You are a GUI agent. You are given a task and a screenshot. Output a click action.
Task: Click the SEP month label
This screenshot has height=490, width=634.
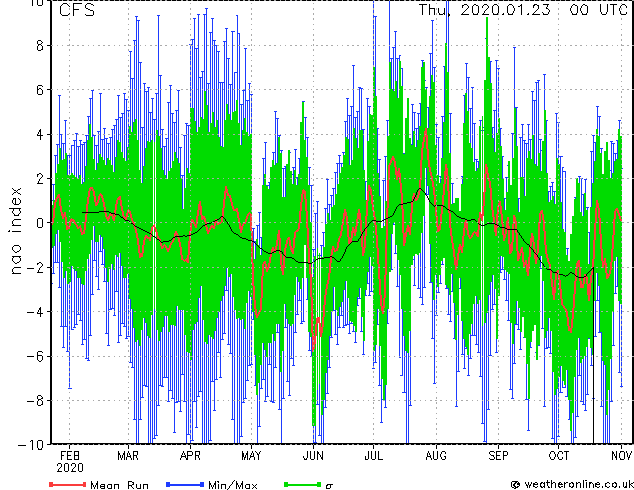498,456
